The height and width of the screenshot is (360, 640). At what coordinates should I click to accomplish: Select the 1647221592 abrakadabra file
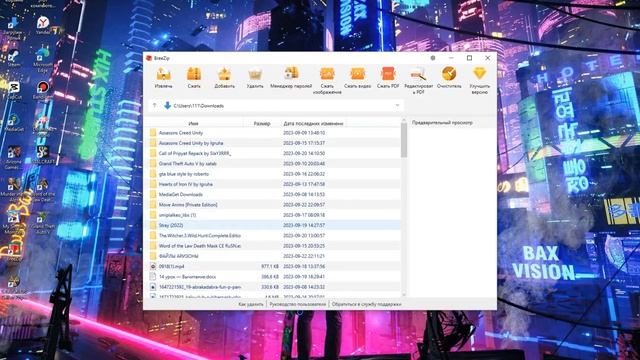(x=273, y=287)
